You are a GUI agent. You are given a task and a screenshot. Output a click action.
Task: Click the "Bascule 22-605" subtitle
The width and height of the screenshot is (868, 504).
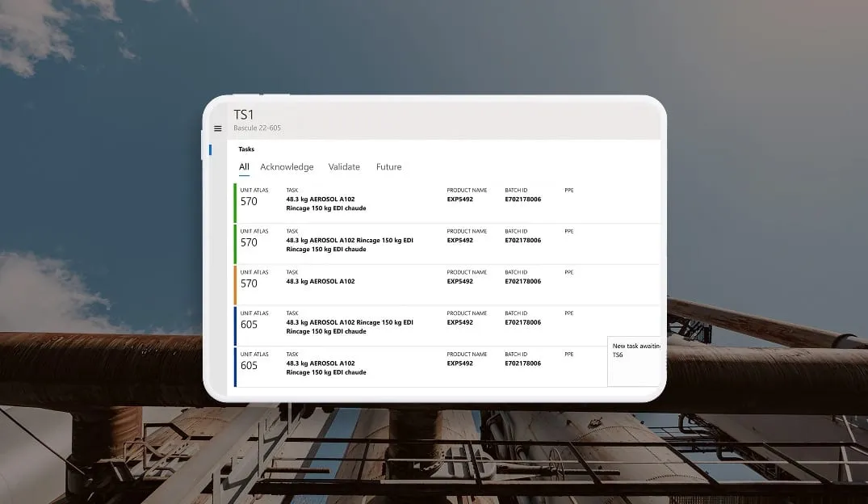(258, 128)
